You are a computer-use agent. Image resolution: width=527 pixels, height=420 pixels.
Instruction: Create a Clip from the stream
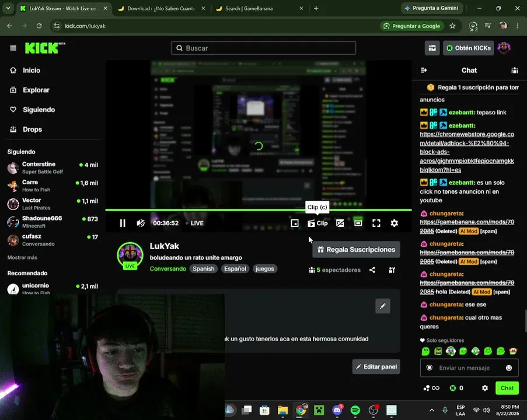point(317,223)
